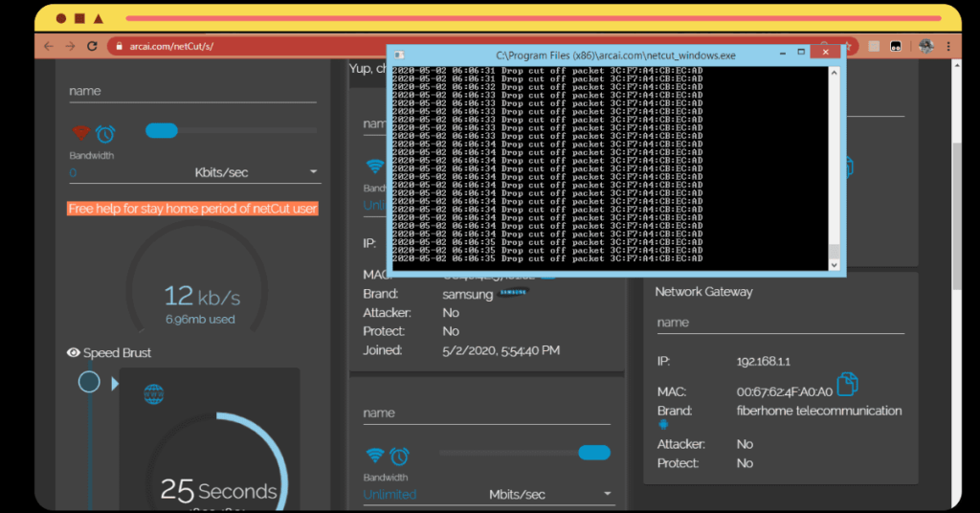Click the globe WWW icon in Speed Brust
Viewport: 980px width, 513px height.
pos(154,394)
